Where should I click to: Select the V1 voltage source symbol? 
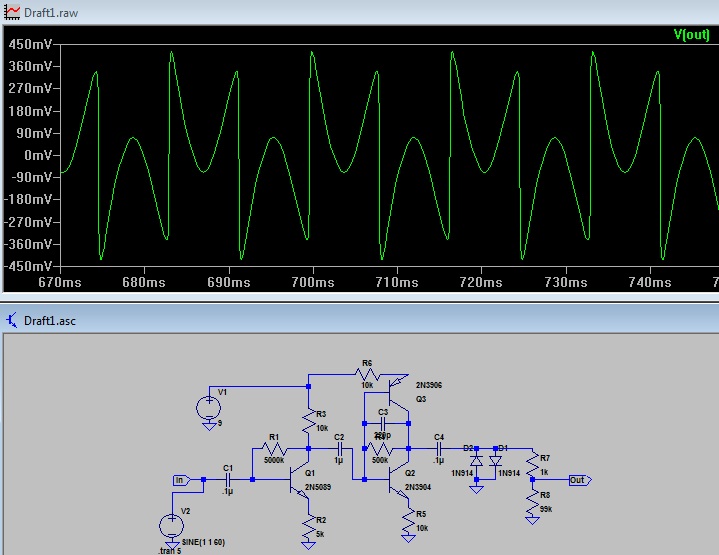click(210, 407)
